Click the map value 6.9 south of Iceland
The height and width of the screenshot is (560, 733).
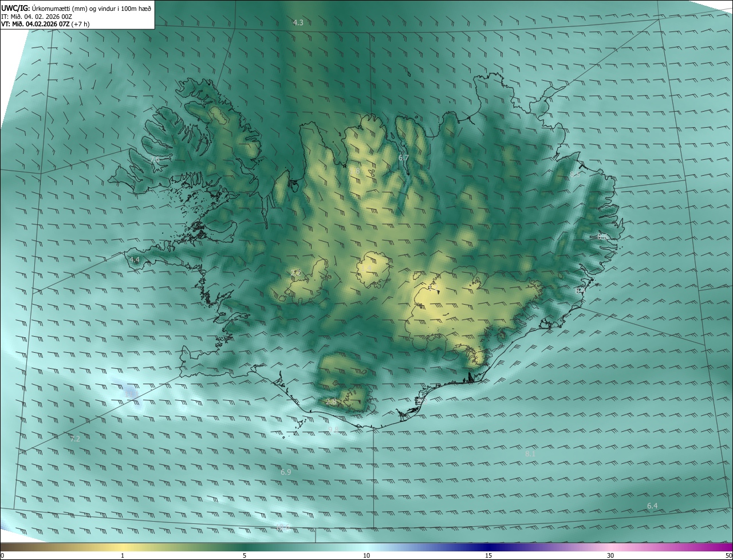point(286,472)
